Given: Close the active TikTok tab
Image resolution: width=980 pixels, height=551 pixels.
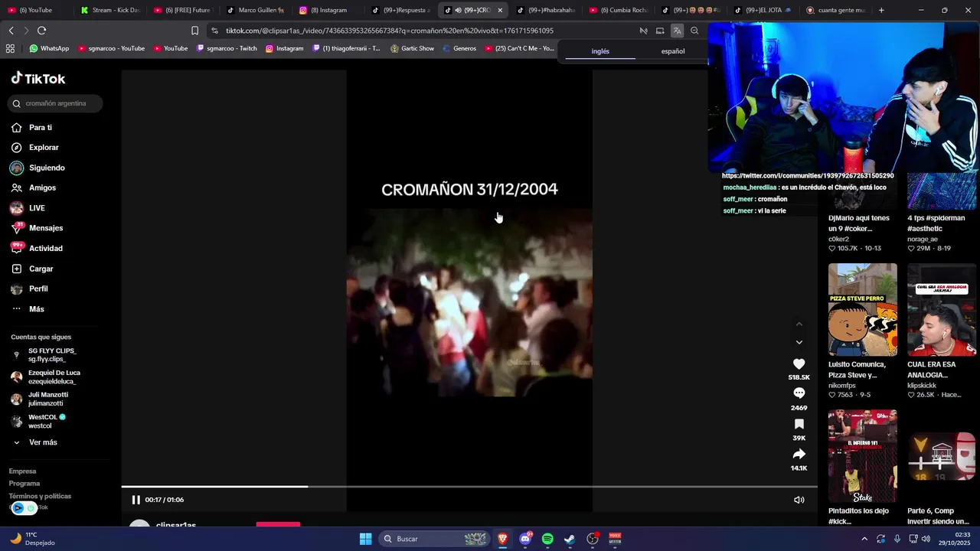Looking at the screenshot, I should coord(500,10).
